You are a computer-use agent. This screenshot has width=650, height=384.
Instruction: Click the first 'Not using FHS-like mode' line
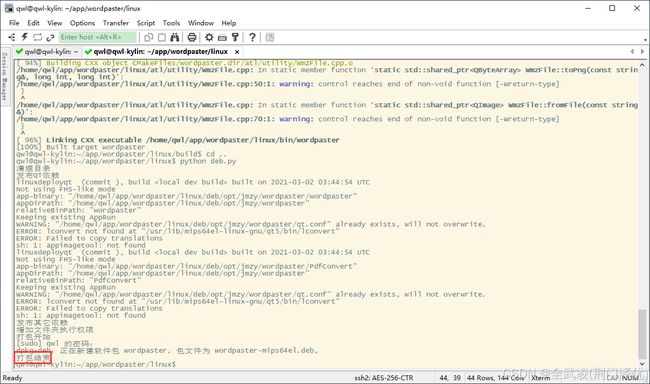point(65,189)
